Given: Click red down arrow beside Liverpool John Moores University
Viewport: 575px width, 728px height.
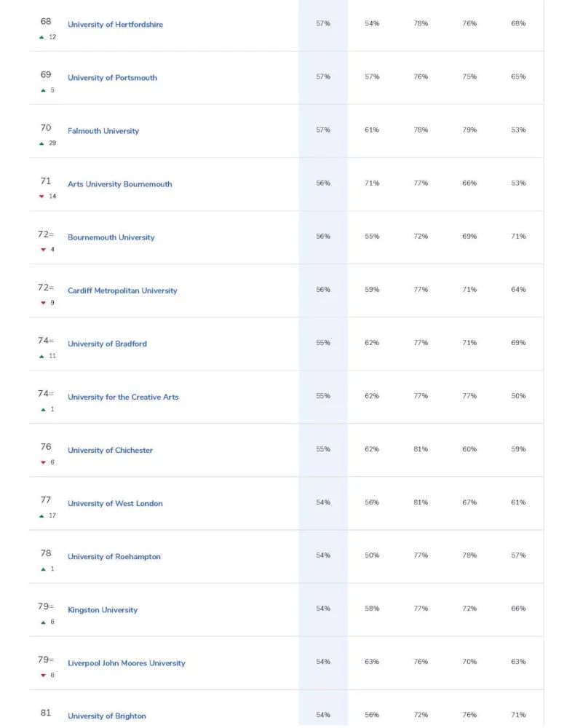Looking at the screenshot, I should click(43, 676).
